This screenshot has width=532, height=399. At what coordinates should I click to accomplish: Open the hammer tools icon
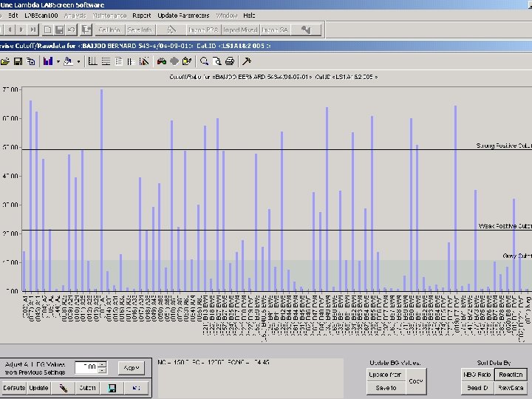[247, 61]
